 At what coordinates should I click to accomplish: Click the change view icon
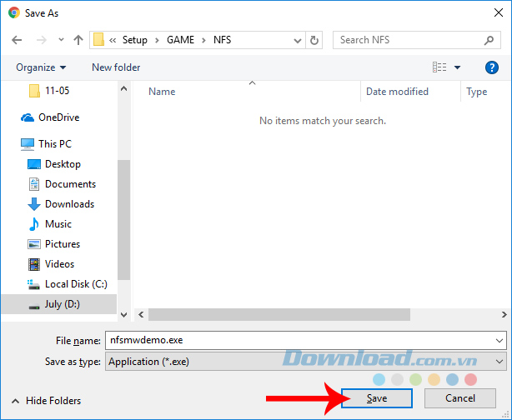[x=439, y=67]
